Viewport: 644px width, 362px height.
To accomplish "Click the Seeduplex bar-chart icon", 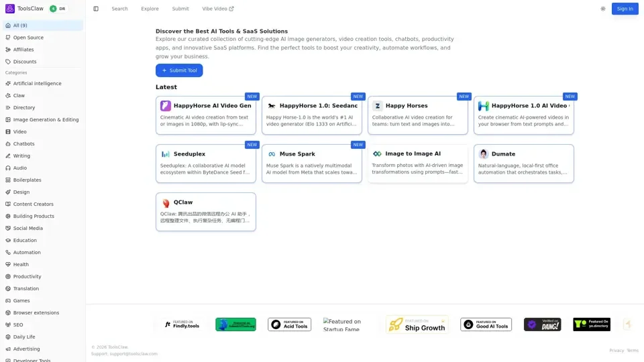I will [166, 154].
